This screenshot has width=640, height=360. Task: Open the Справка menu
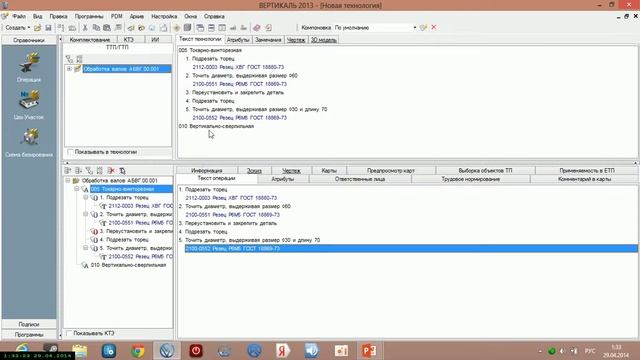click(x=214, y=16)
